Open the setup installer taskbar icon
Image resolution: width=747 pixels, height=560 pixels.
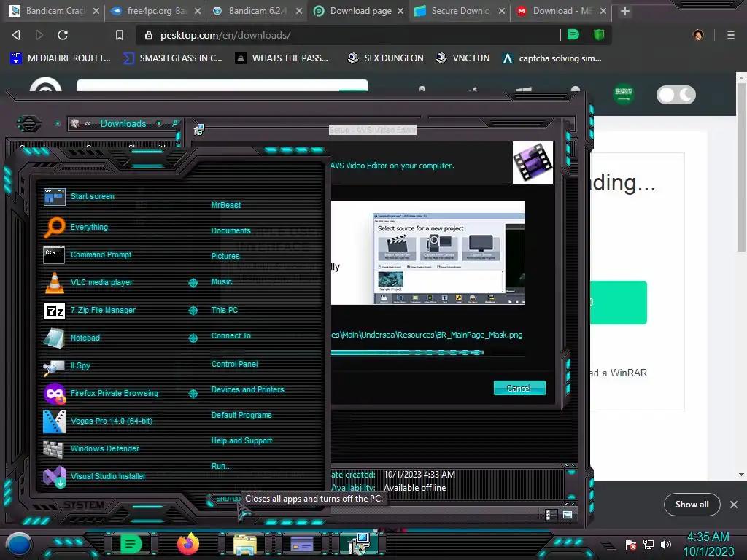point(359,544)
